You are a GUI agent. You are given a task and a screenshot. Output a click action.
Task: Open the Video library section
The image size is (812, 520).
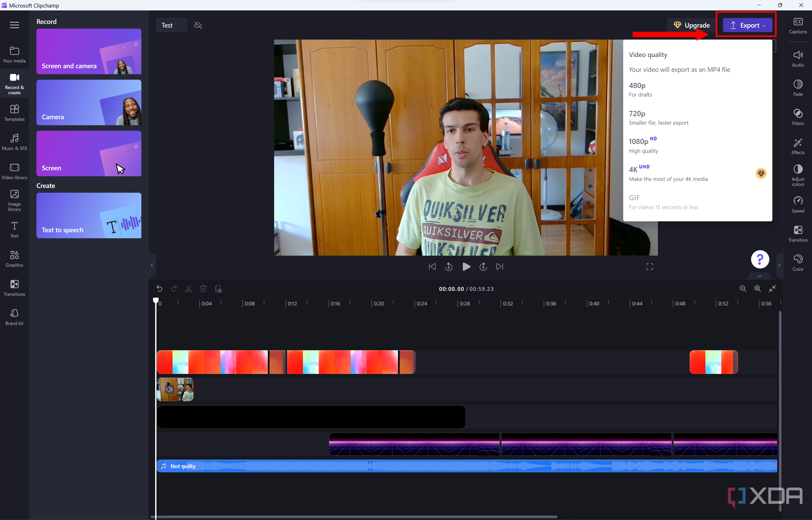pyautogui.click(x=15, y=172)
